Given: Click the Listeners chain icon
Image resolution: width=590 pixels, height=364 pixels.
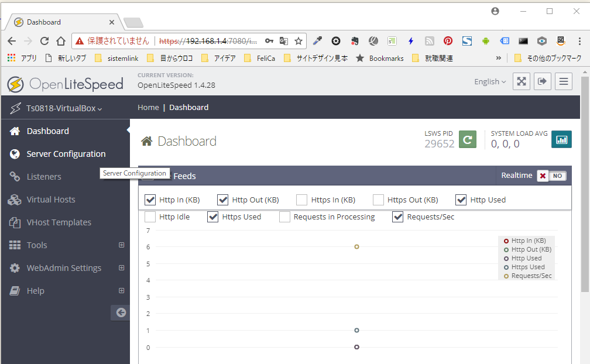Looking at the screenshot, I should tap(15, 177).
